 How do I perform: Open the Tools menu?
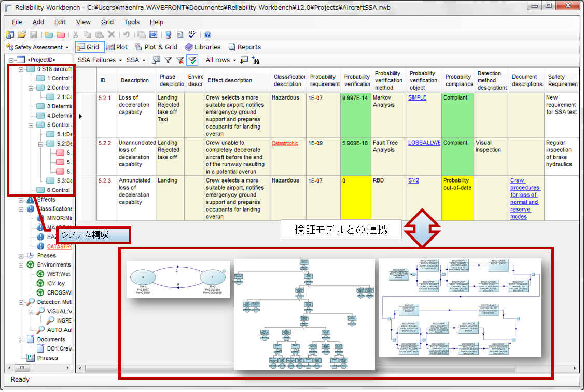pyautogui.click(x=131, y=22)
